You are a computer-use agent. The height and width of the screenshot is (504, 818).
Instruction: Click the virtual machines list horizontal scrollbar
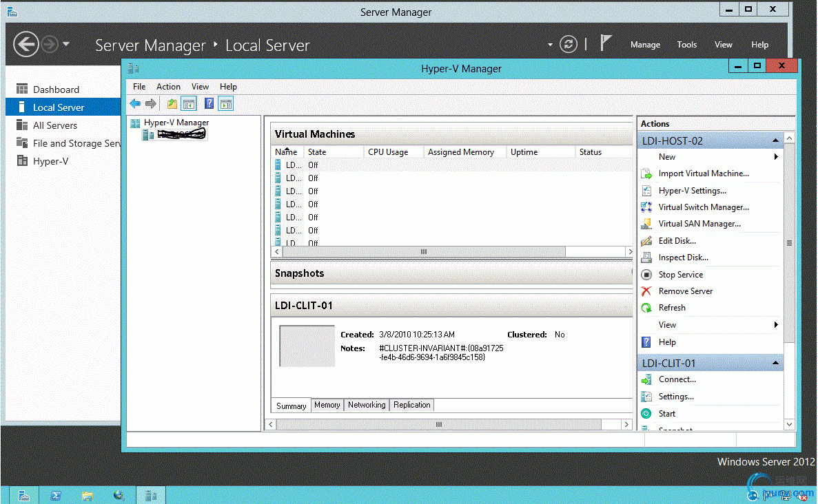pyautogui.click(x=424, y=252)
